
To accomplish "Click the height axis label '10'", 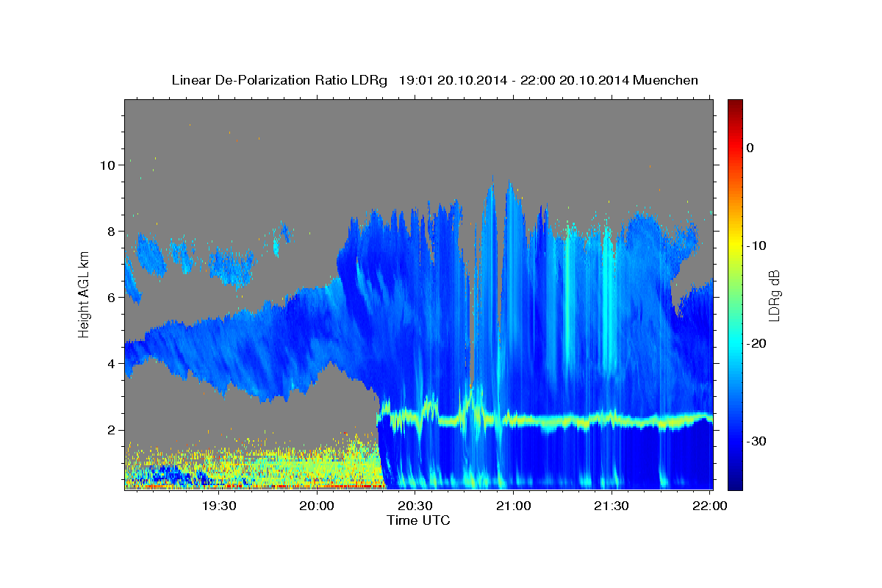I will [x=108, y=165].
